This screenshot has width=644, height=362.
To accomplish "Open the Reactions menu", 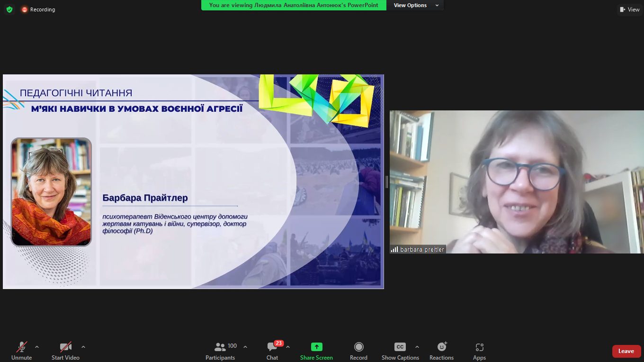I will click(442, 351).
